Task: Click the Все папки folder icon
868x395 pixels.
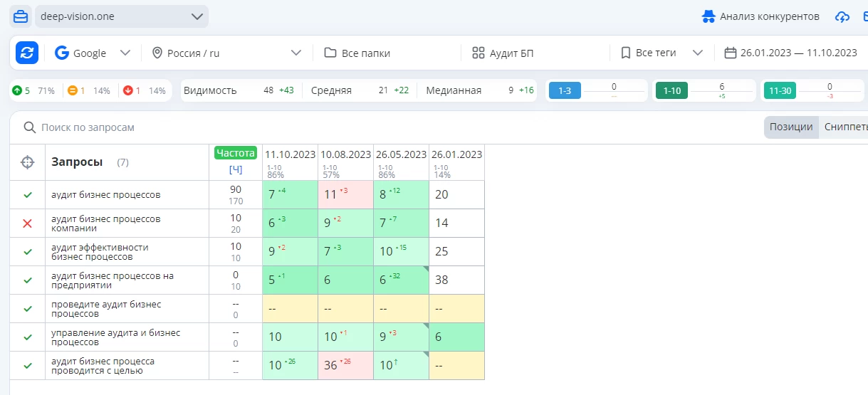Action: pyautogui.click(x=330, y=53)
